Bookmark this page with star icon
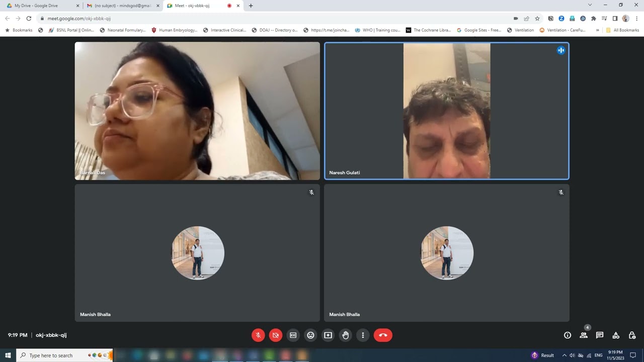The height and width of the screenshot is (362, 644). [x=537, y=18]
